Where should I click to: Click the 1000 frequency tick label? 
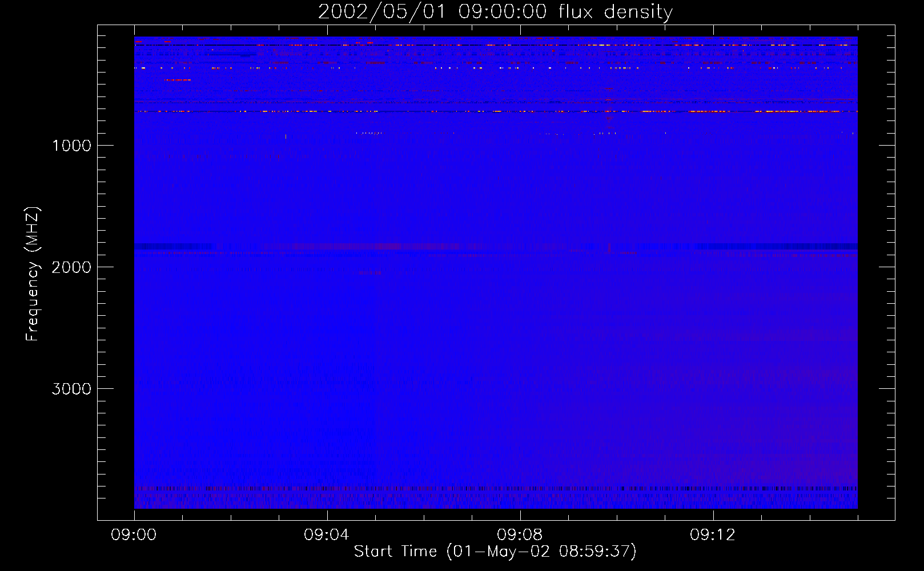coord(71,146)
